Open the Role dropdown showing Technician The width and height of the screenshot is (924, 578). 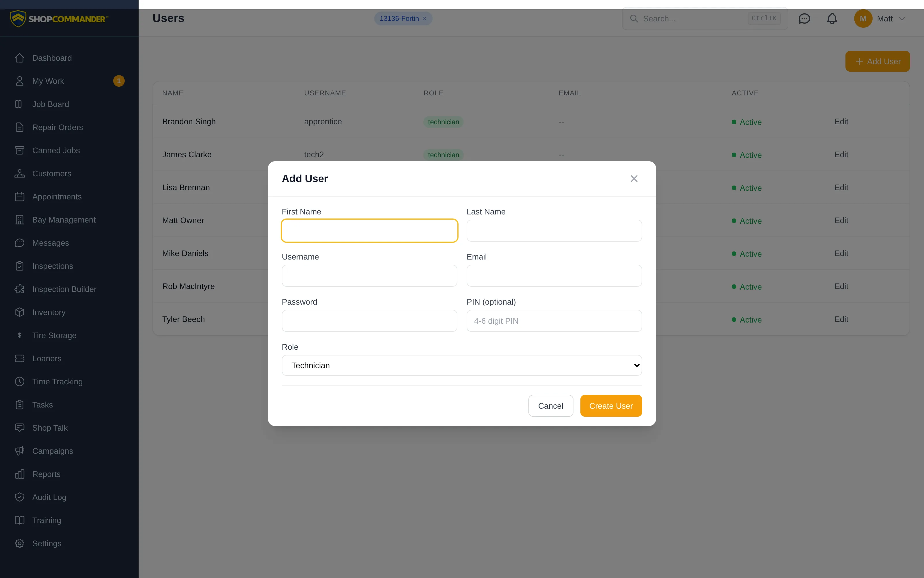tap(462, 366)
